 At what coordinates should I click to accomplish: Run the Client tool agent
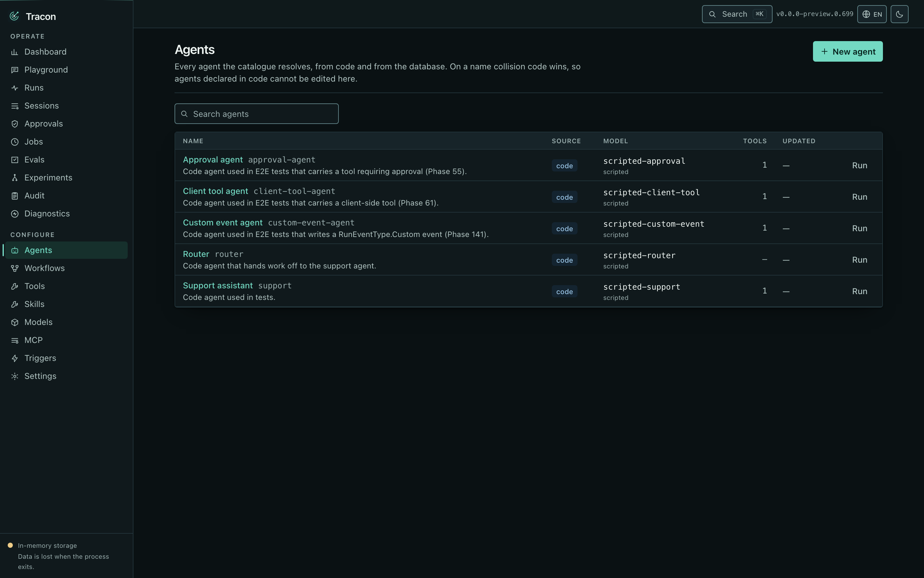coord(860,197)
